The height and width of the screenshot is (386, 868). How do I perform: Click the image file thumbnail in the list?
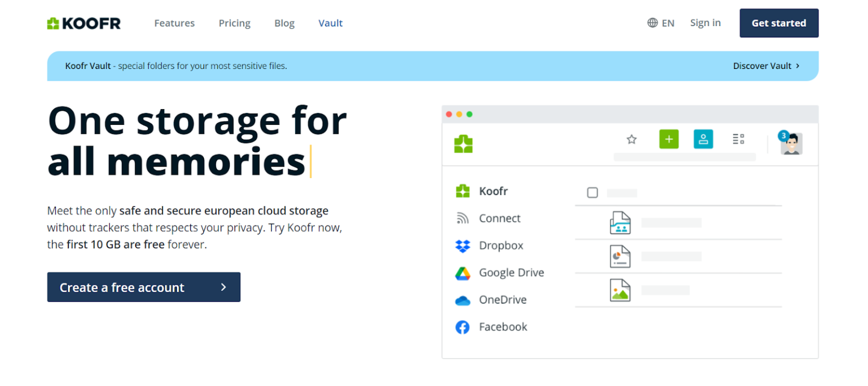click(619, 290)
